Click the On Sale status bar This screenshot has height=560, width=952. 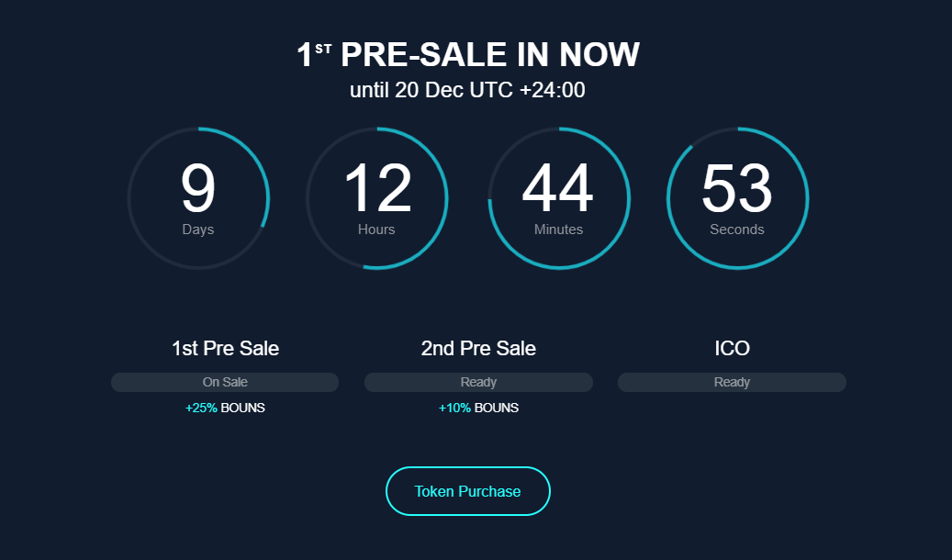tap(225, 382)
